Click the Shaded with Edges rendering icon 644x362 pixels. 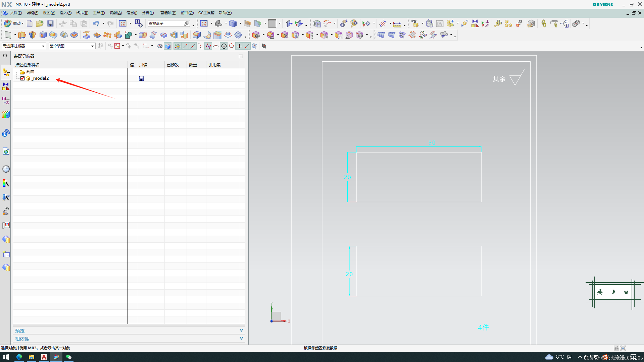tap(233, 23)
